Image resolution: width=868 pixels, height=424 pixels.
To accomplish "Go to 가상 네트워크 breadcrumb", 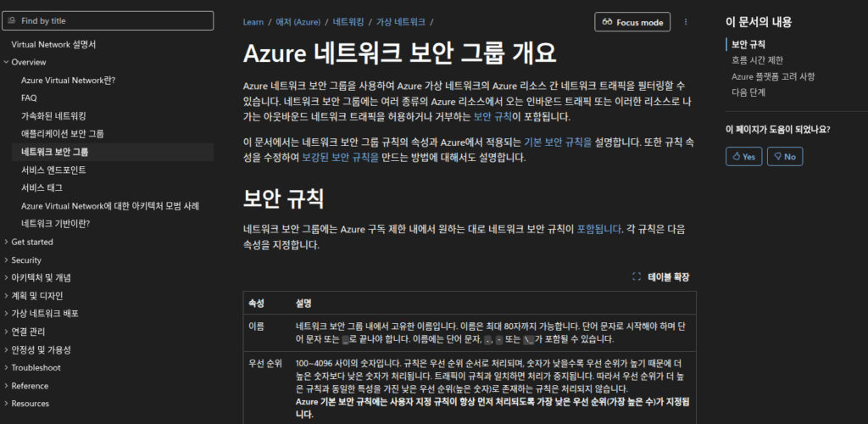I will 401,22.
